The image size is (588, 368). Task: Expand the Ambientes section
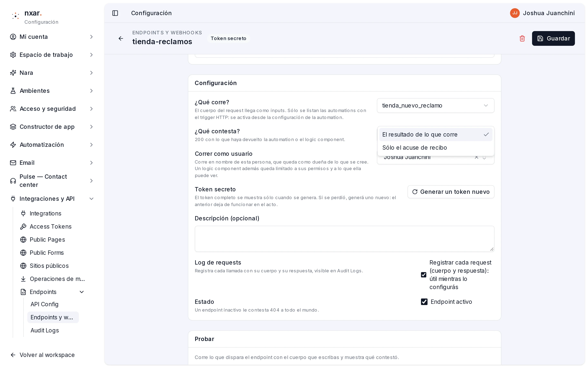52,91
